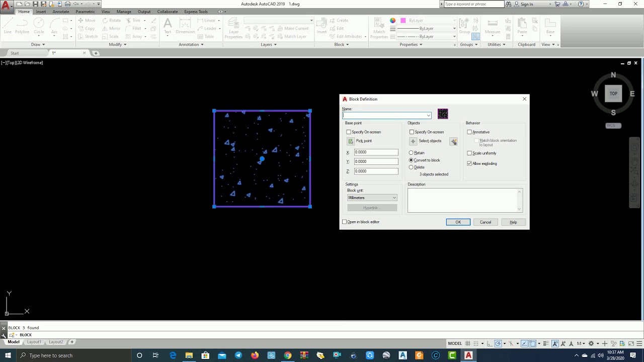Check Open in block editor
The width and height of the screenshot is (644, 362).
click(345, 222)
